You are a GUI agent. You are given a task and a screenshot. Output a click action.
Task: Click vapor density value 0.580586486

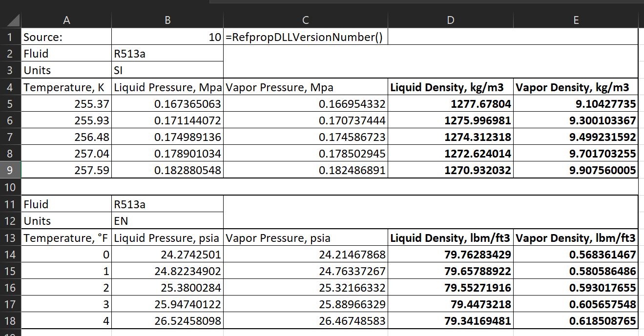576,271
